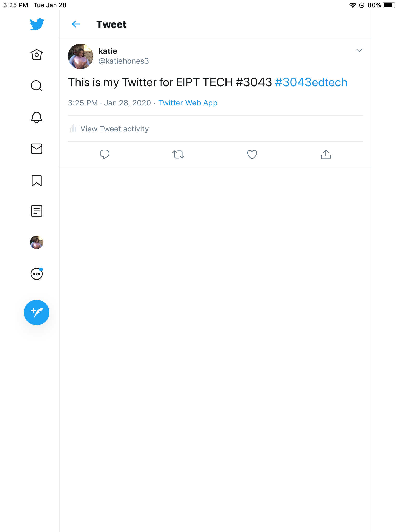Click the Twitter bird logo
Screen dimensions: 399x532
(x=37, y=24)
